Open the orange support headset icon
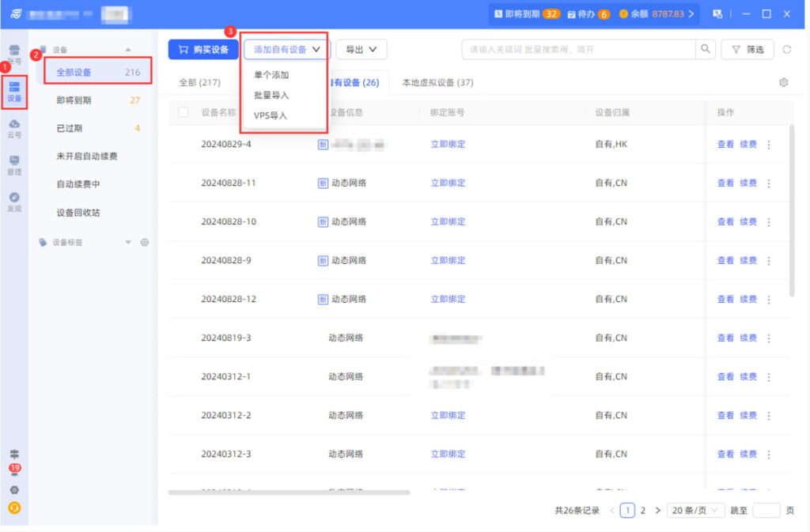 coord(14,507)
